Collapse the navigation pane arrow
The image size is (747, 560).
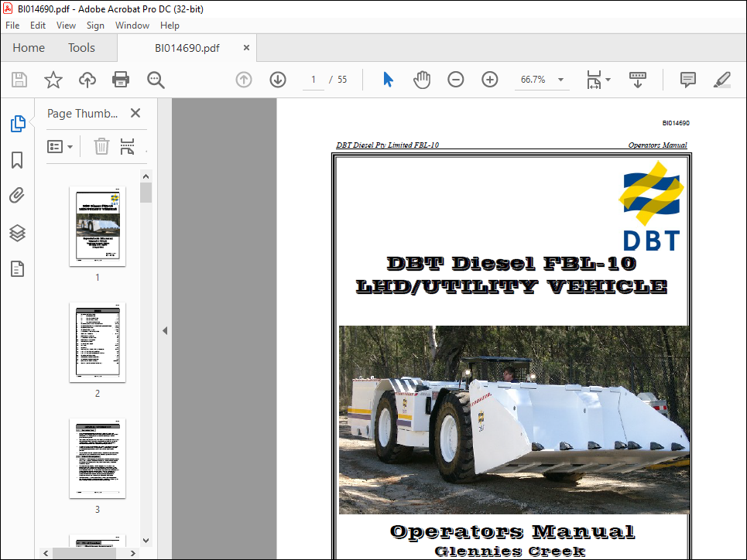tap(165, 330)
